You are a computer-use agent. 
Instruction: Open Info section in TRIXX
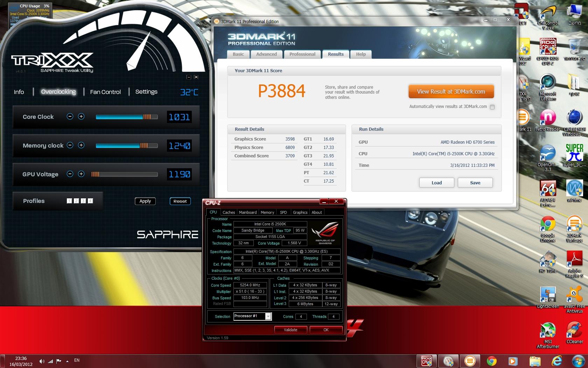point(19,92)
